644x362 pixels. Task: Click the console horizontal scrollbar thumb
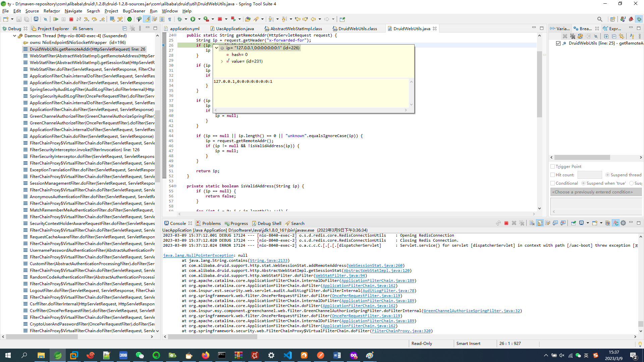[x=212, y=337]
